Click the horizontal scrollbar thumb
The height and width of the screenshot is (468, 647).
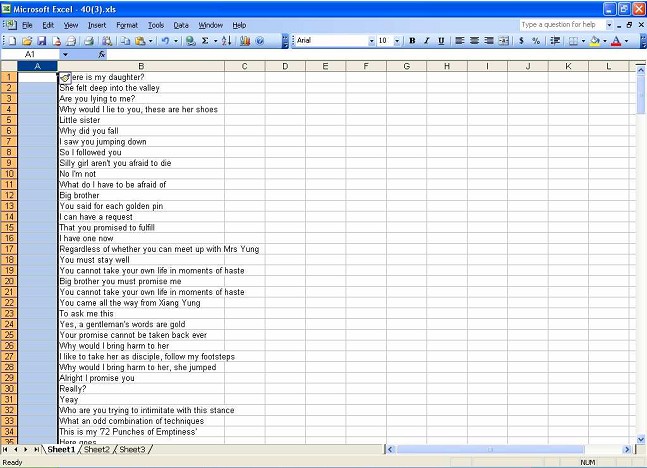pyautogui.click(x=490, y=449)
